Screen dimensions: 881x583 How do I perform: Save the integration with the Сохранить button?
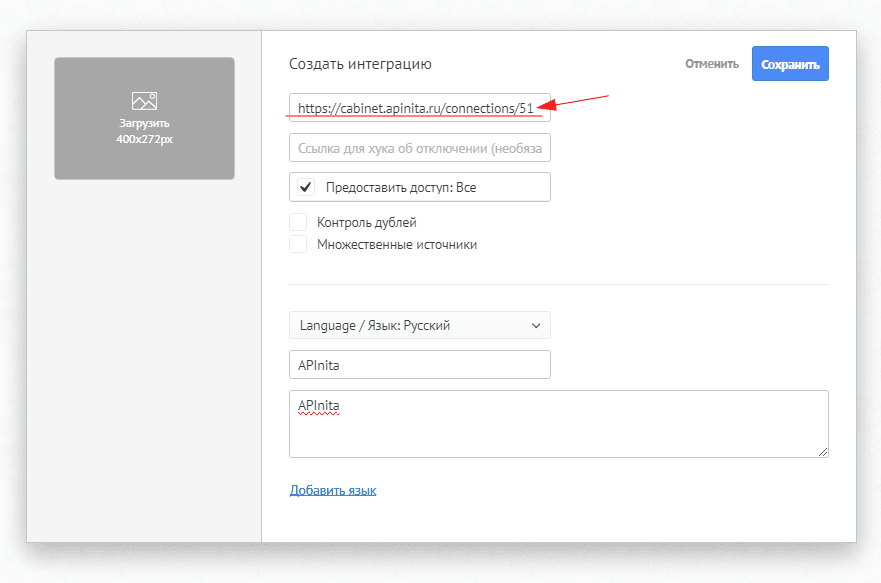point(790,63)
